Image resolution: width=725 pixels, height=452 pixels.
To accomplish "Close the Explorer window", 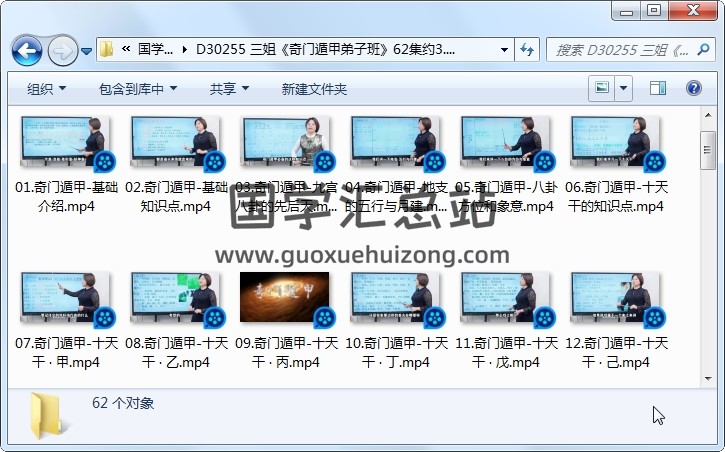I will pyautogui.click(x=692, y=11).
